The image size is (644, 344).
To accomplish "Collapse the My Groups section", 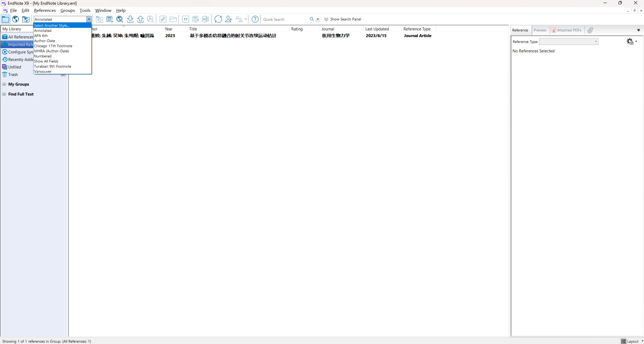I will click(x=4, y=84).
